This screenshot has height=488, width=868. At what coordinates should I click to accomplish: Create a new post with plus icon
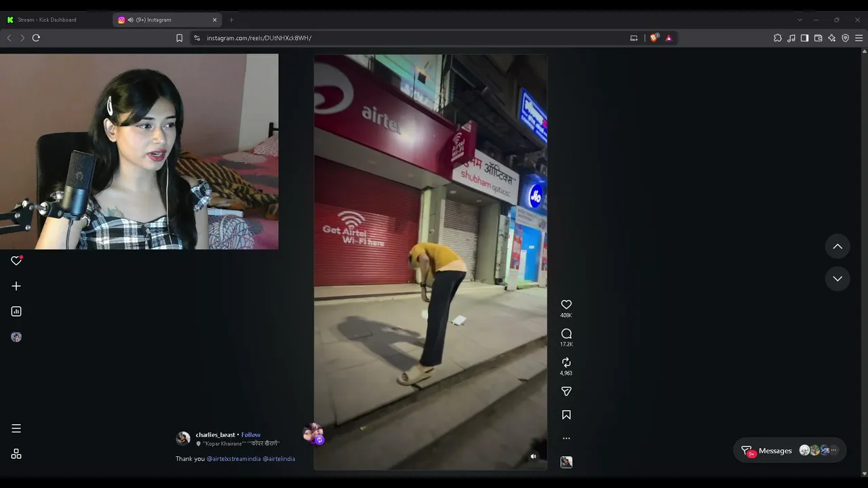pyautogui.click(x=16, y=286)
